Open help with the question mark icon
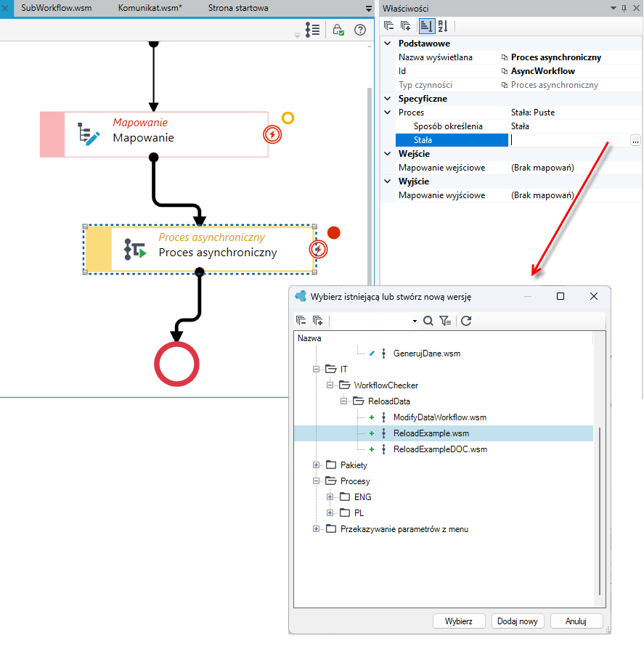The image size is (644, 654). click(x=360, y=30)
